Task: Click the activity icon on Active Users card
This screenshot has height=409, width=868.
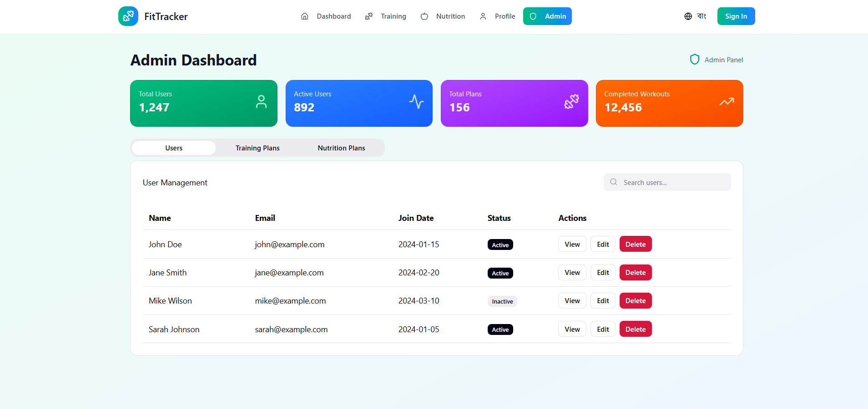Action: coord(416,102)
